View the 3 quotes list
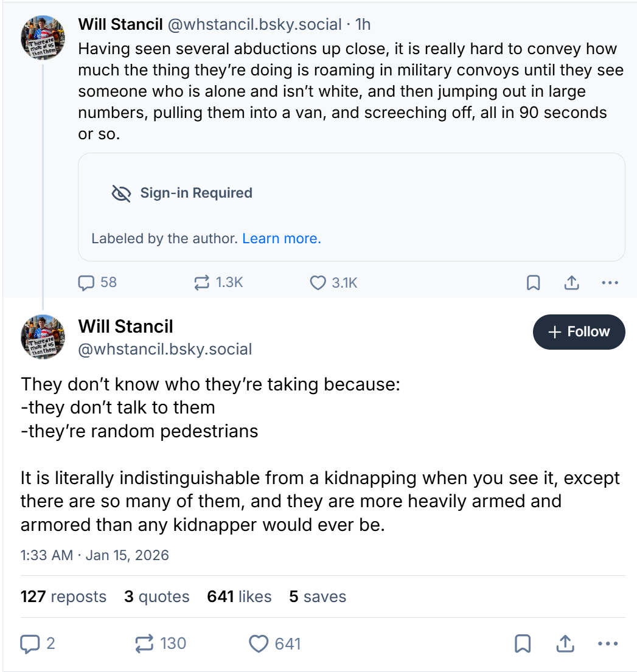 point(156,597)
